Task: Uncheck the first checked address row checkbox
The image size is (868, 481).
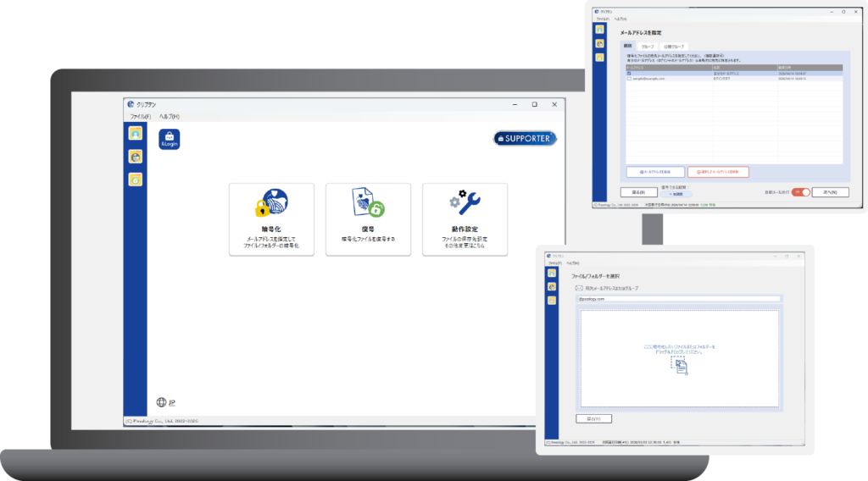Action: (x=629, y=73)
